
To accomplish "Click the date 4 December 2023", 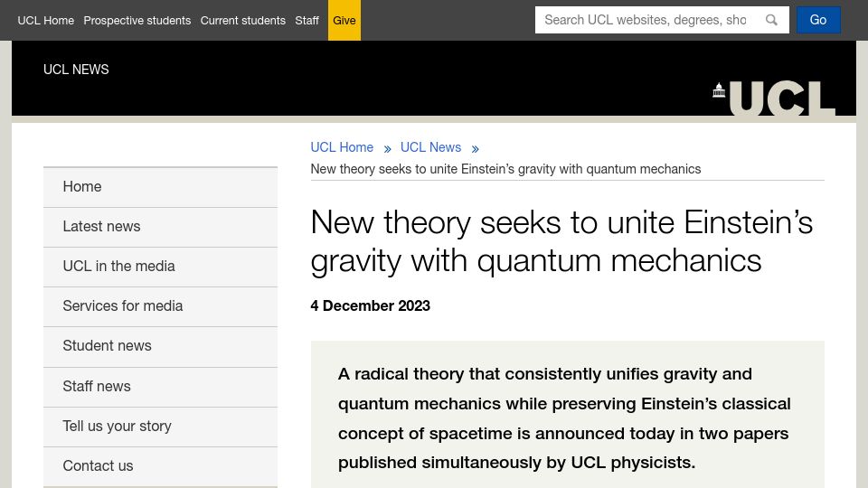I will pos(371,306).
